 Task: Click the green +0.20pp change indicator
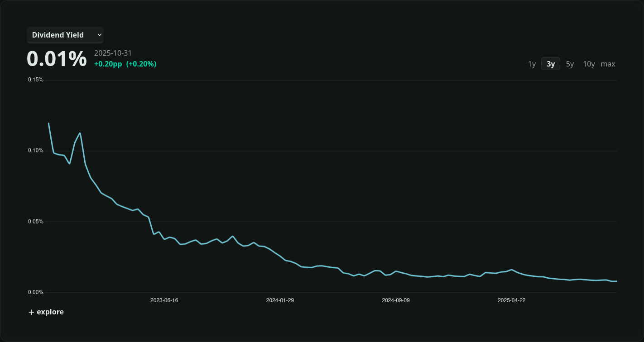[108, 64]
